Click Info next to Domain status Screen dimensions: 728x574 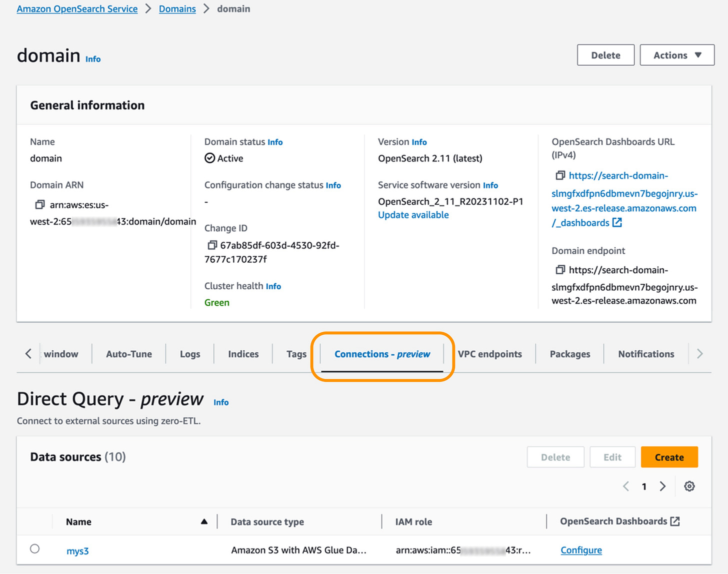(275, 142)
